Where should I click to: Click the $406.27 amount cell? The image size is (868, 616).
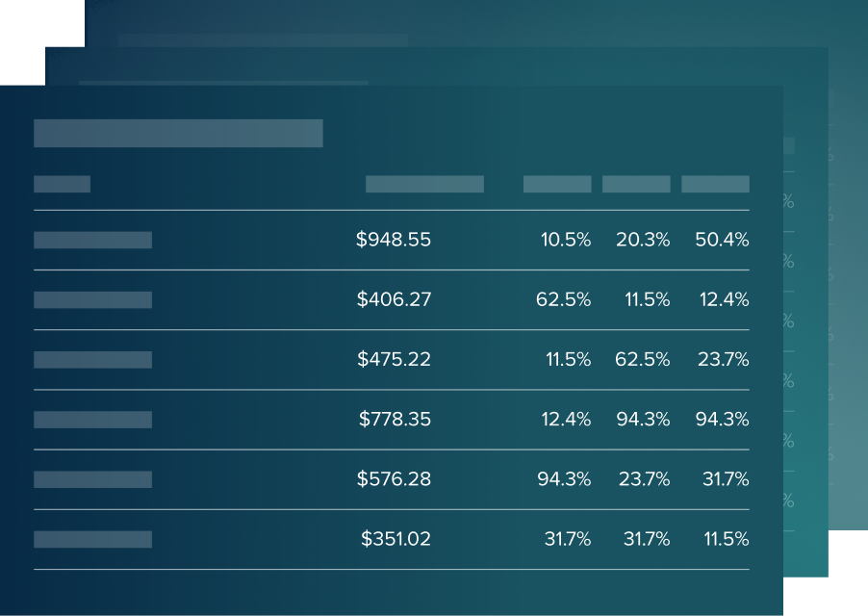click(x=394, y=299)
